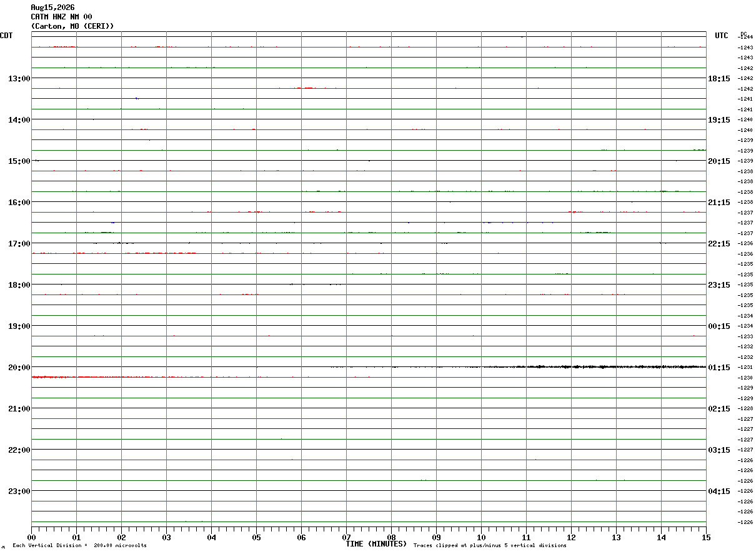Click the 01:15 UTC row label

(x=719, y=367)
